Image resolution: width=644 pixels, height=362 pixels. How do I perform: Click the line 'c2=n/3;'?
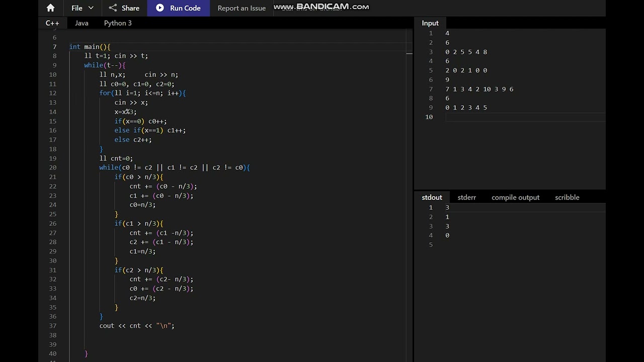click(x=142, y=298)
